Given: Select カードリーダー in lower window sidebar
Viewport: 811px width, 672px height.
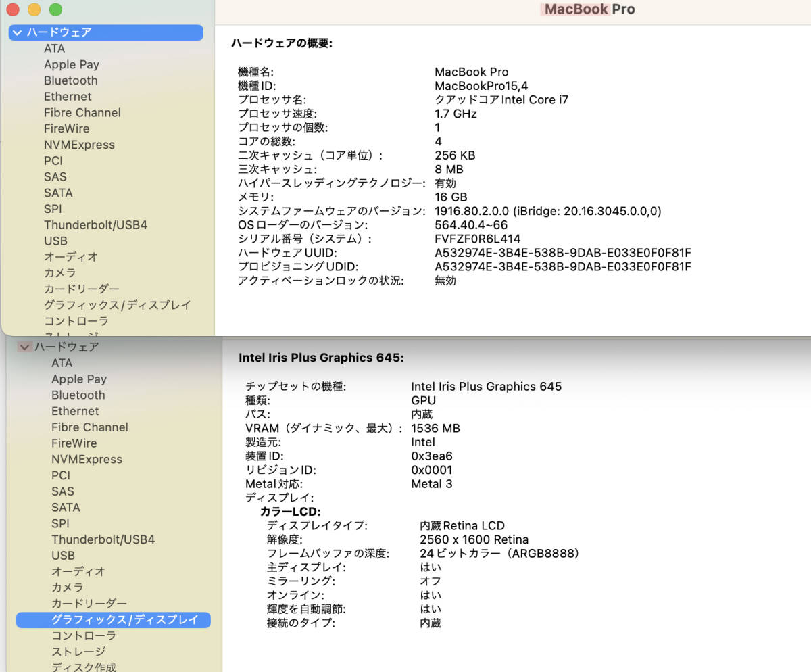Looking at the screenshot, I should tap(89, 604).
